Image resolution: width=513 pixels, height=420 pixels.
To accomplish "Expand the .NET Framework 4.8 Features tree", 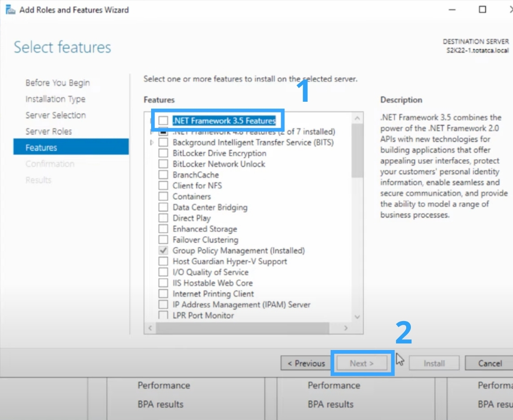I will click(x=152, y=132).
